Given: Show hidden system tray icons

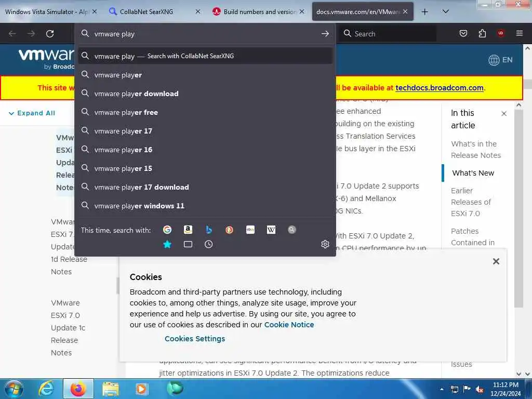Looking at the screenshot, I should click(x=442, y=389).
